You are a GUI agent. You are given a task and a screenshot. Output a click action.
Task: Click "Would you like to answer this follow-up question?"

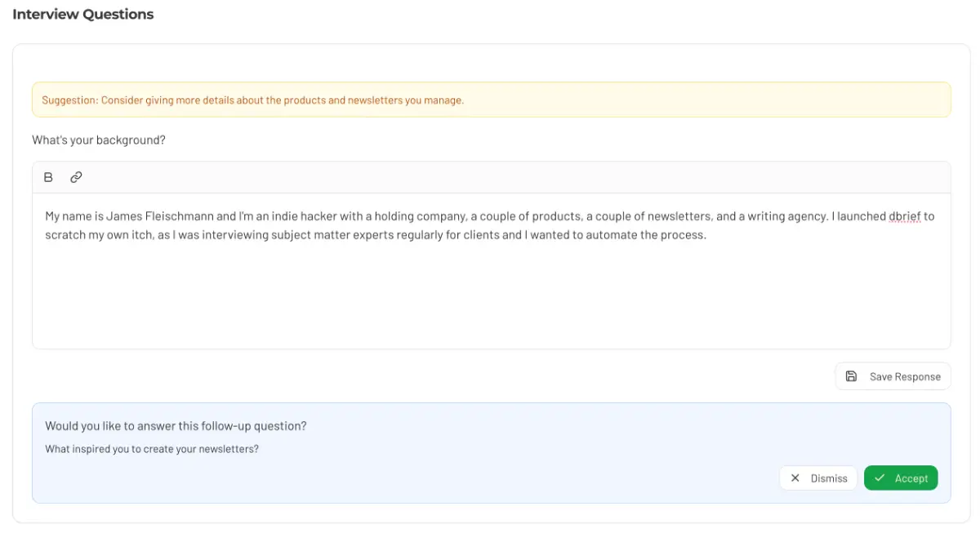pos(176,426)
